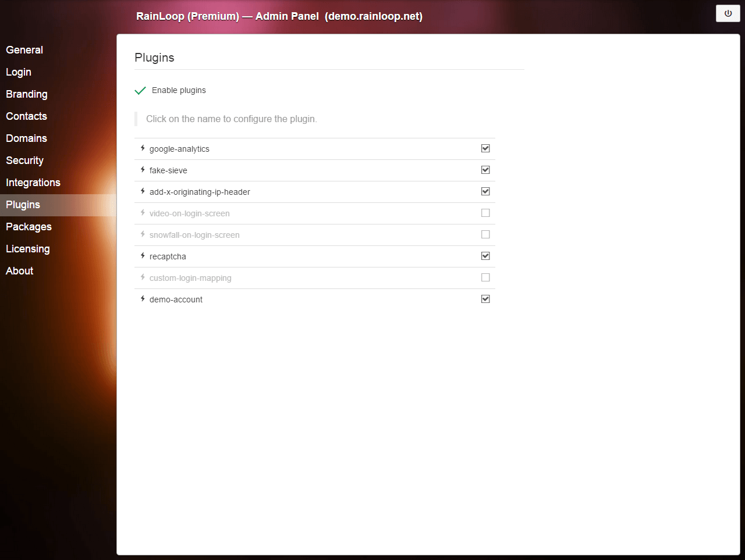Tick the custom-login-mapping checkbox
This screenshot has width=745, height=560.
pyautogui.click(x=485, y=277)
